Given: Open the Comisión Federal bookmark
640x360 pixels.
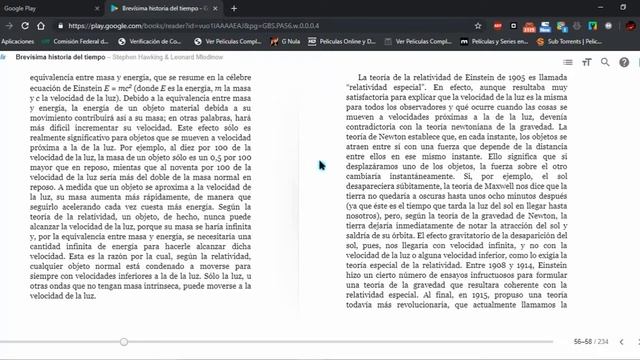Looking at the screenshot, I should (x=76, y=41).
